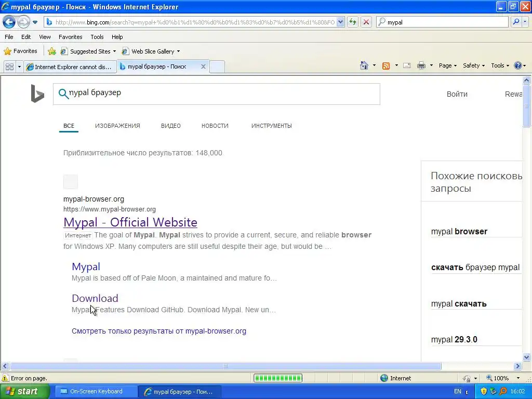This screenshot has width=532, height=399.
Task: Click the Mypal sublink
Action: [x=86, y=267]
